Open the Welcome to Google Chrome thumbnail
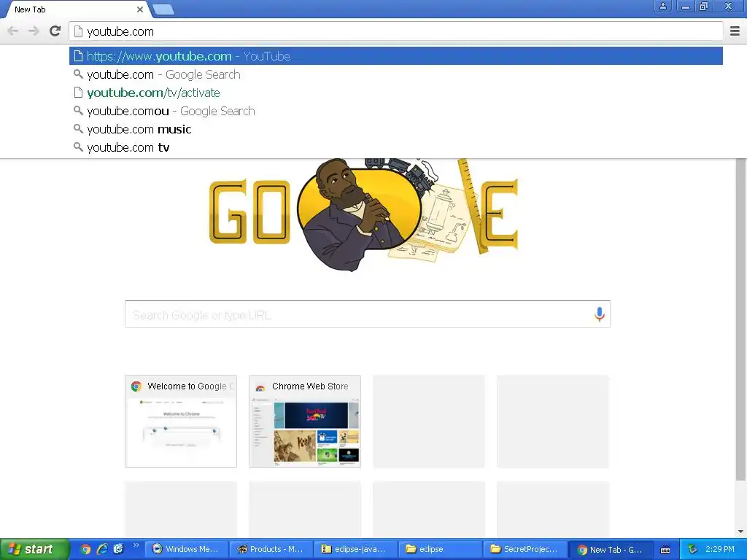 pyautogui.click(x=181, y=421)
